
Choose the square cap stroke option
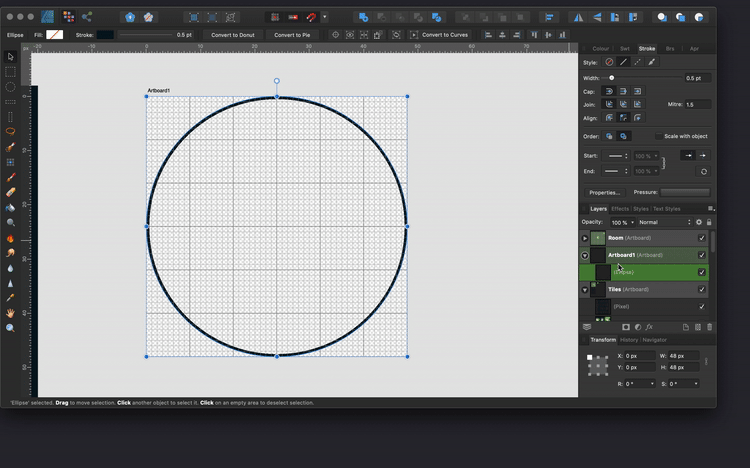coord(637,91)
